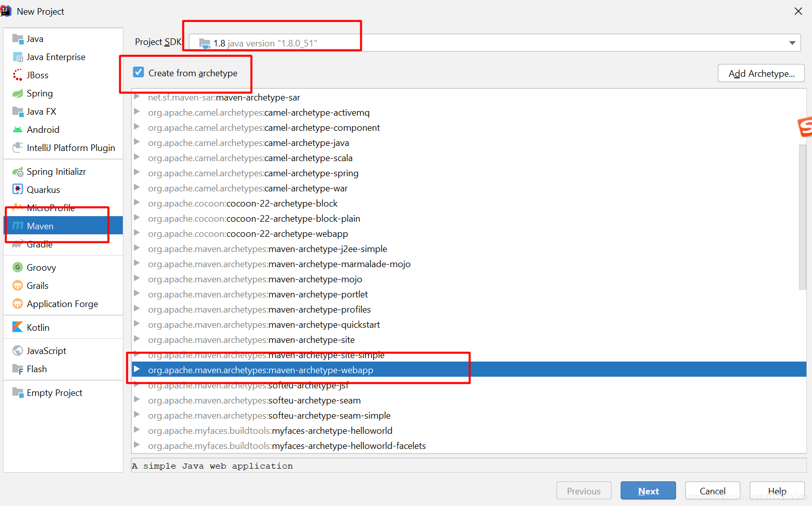This screenshot has width=812, height=506.
Task: Click the disabled Previous button
Action: coord(584,491)
